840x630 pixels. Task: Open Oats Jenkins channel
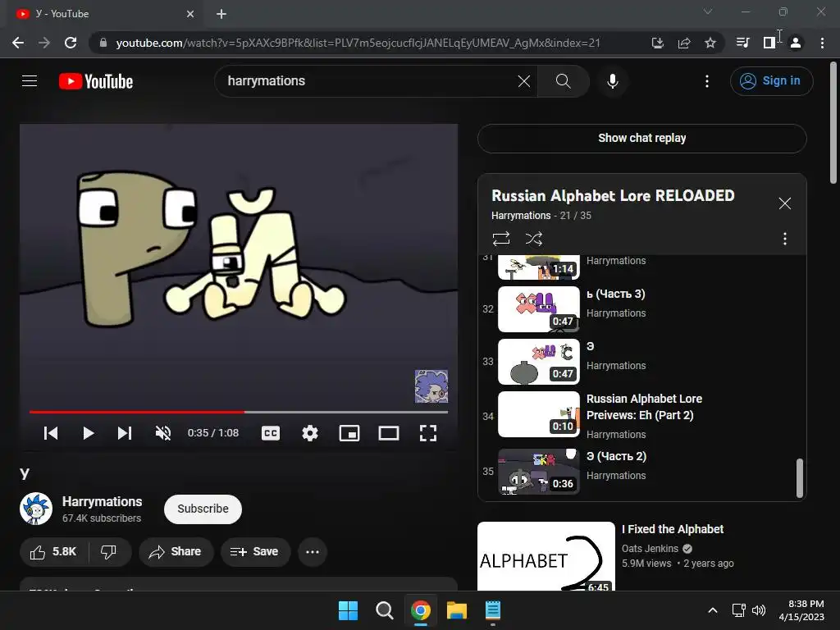650,549
